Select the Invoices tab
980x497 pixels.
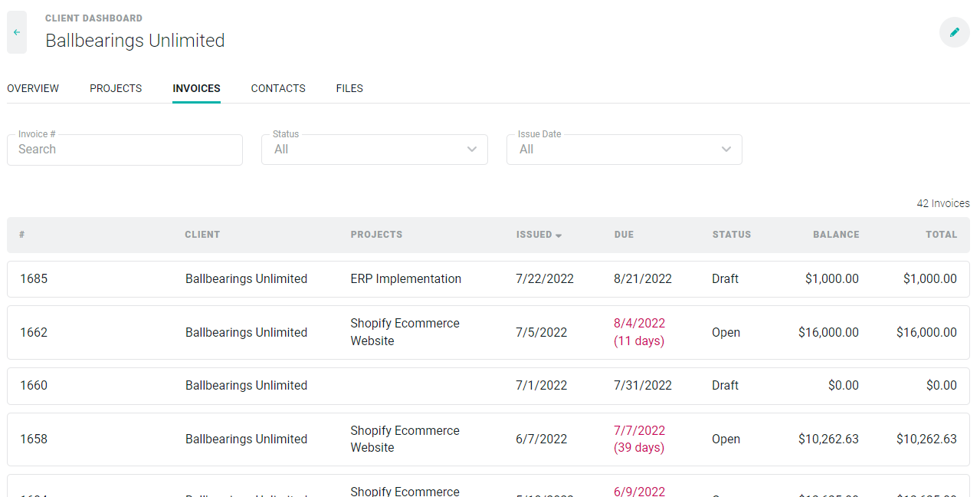196,88
